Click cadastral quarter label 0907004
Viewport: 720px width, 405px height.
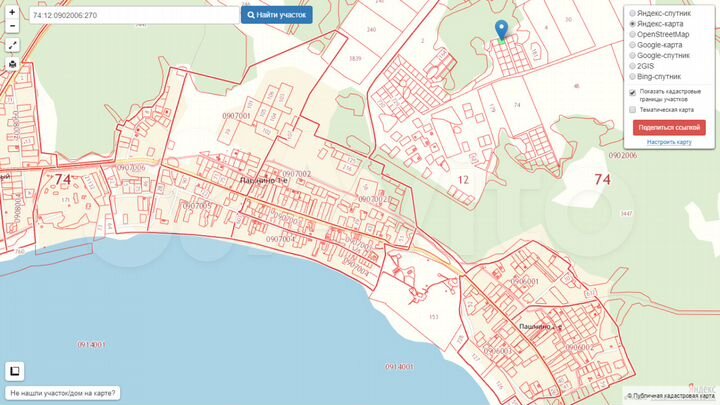pos(280,239)
